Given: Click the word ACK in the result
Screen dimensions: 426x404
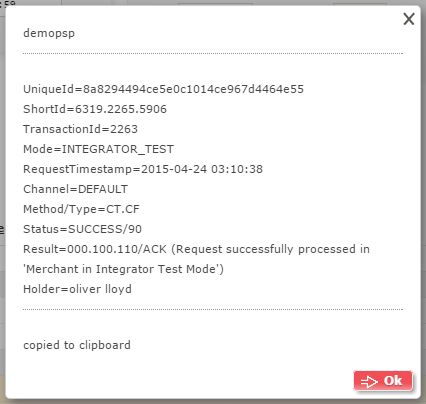Looking at the screenshot, I should (154, 249).
